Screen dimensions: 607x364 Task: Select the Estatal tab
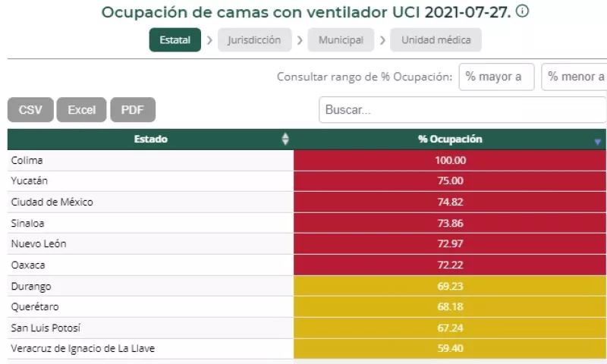pyautogui.click(x=175, y=40)
